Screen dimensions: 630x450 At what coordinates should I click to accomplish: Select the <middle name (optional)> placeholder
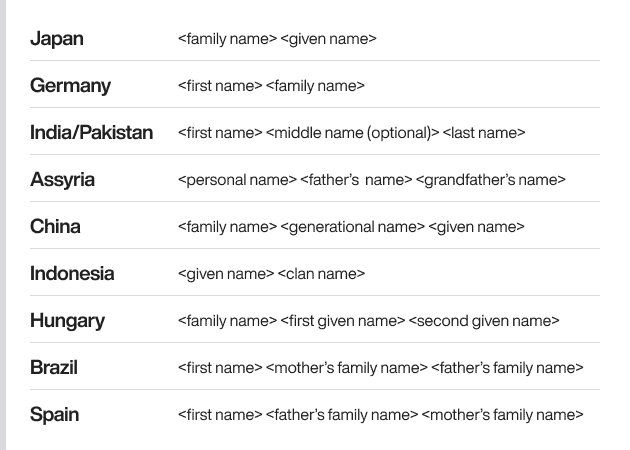pos(353,133)
